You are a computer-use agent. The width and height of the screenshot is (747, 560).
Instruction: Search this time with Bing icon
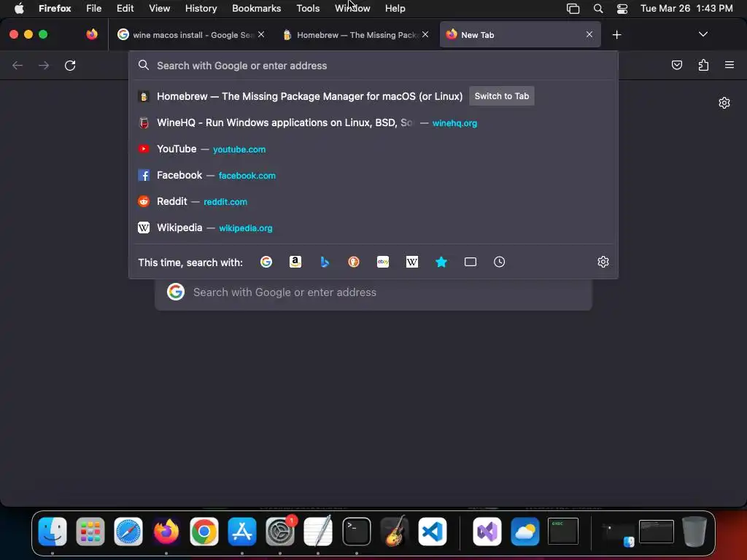tap(325, 262)
